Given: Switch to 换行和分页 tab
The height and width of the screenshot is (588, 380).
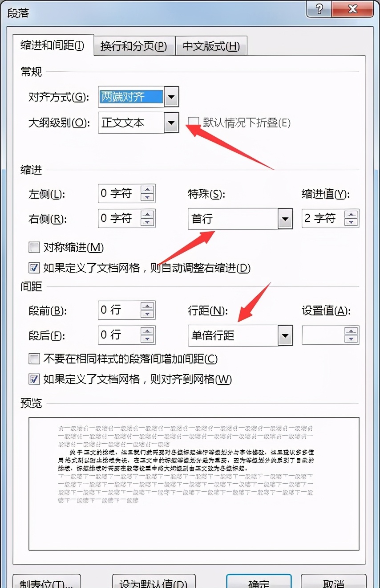Looking at the screenshot, I should pyautogui.click(x=134, y=46).
